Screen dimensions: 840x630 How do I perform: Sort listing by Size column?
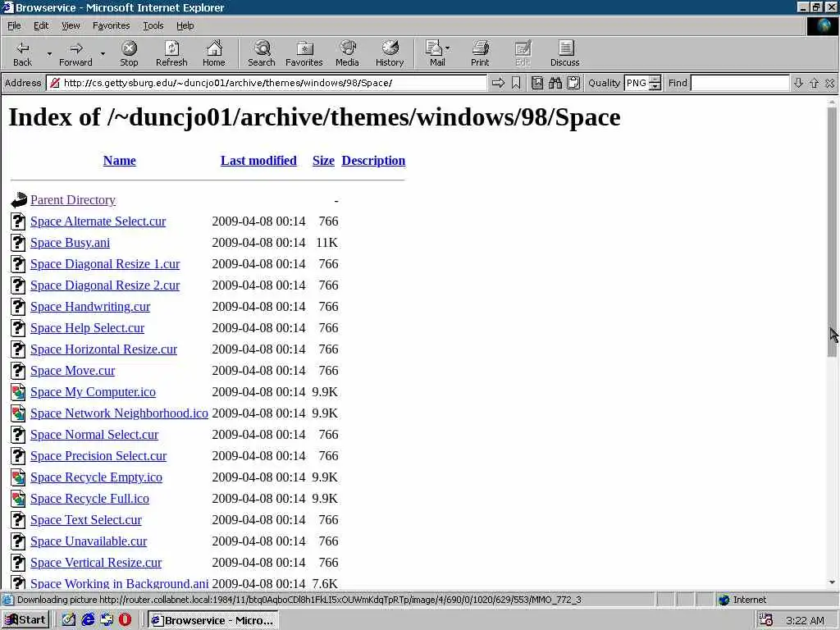click(323, 161)
